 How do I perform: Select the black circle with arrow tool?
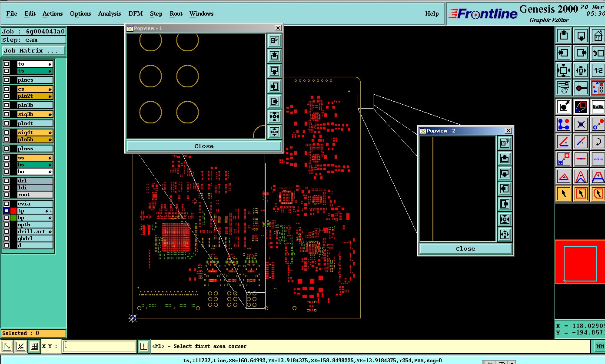tap(564, 106)
